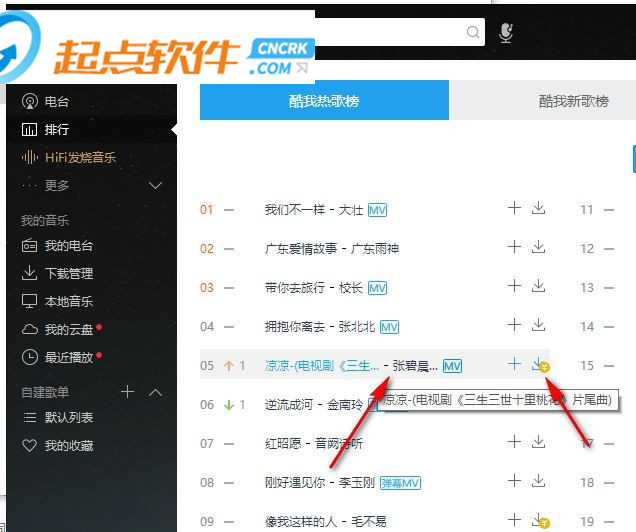Play song 广东爱情故事 - 广东雨神
The width and height of the screenshot is (636, 532).
point(332,249)
